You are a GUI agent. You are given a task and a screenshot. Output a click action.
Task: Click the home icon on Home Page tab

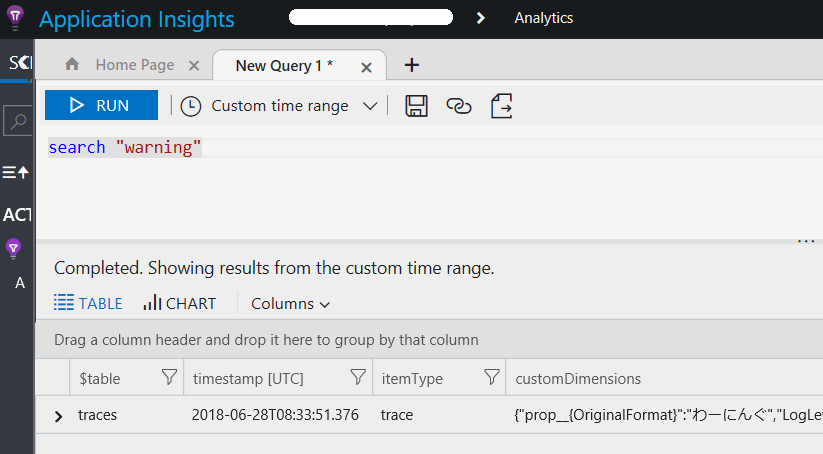pos(72,64)
